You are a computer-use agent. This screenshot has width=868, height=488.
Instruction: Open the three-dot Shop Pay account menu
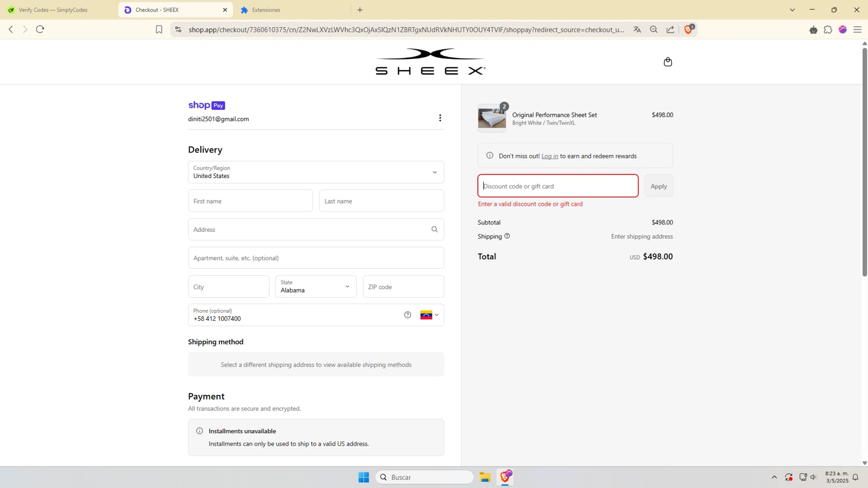[440, 118]
